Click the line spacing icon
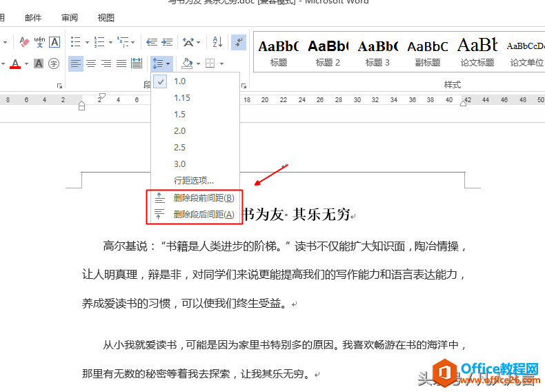 pos(158,63)
